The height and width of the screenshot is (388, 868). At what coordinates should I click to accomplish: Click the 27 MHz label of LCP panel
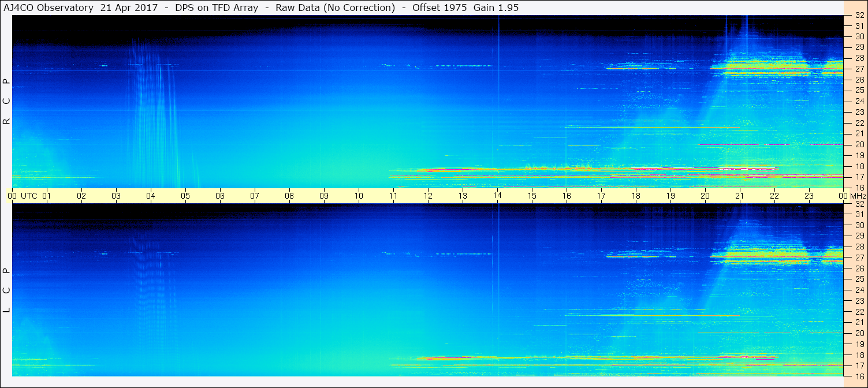pos(859,258)
